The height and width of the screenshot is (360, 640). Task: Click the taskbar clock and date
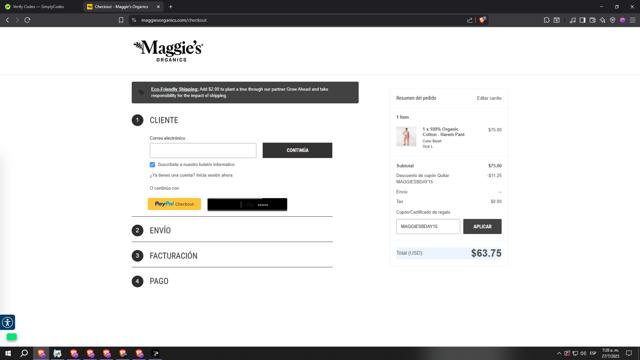tap(610, 353)
